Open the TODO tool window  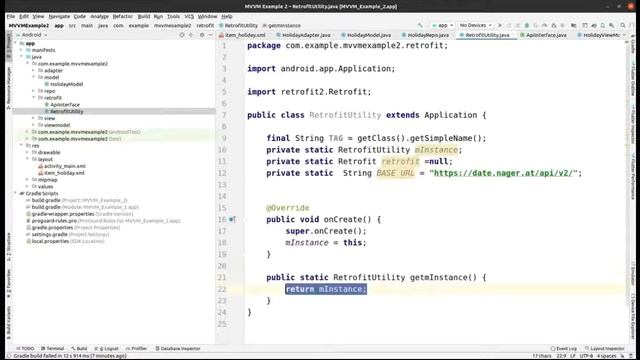coord(25,349)
